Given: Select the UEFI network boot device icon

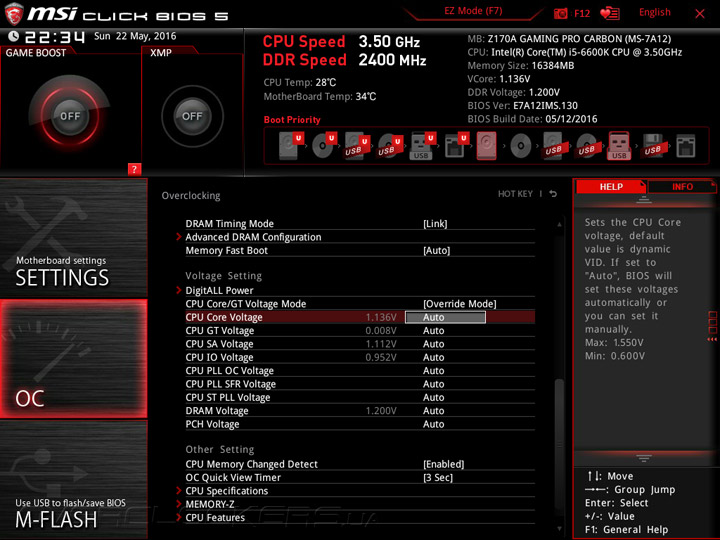Looking at the screenshot, I should tap(456, 146).
